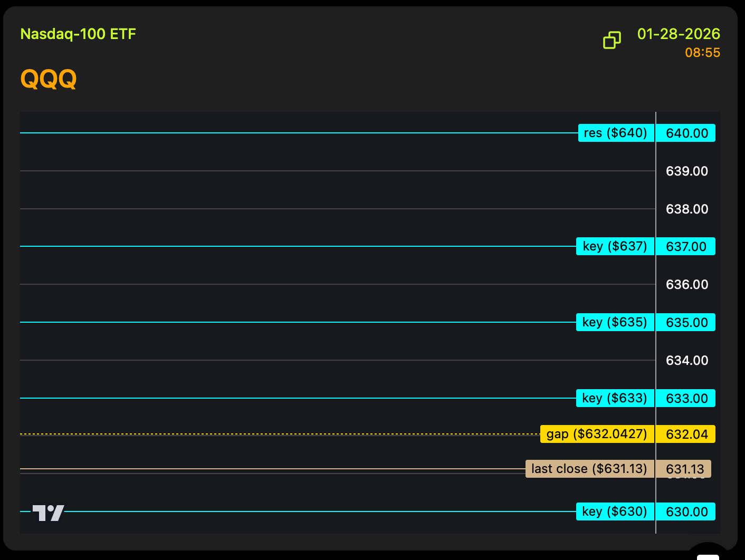Select the key ($633) level label
Image resolution: width=745 pixels, height=560 pixels.
coord(615,398)
